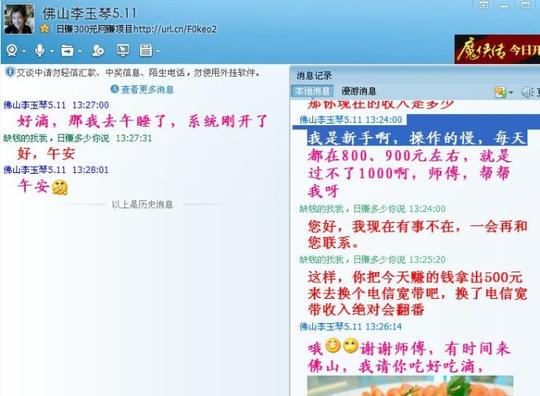Image resolution: width=540 pixels, height=396 pixels.
Task: Click the yellow star QQ Zone icon
Action: pyautogui.click(x=44, y=29)
